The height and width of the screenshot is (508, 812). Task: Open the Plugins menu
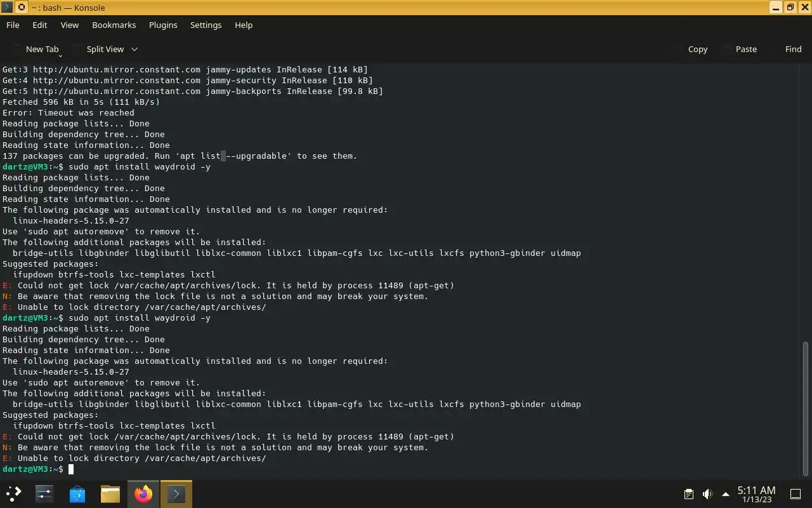(163, 25)
